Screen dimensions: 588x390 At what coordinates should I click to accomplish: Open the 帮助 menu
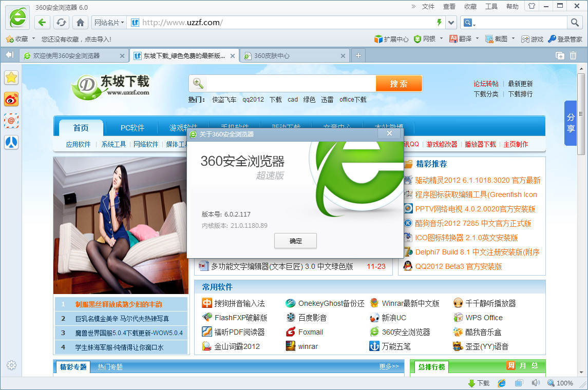pyautogui.click(x=512, y=6)
